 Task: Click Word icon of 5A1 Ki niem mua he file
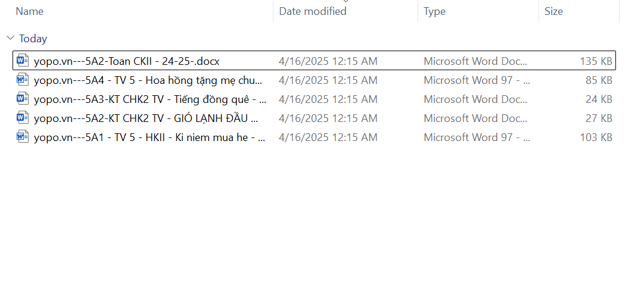23,137
